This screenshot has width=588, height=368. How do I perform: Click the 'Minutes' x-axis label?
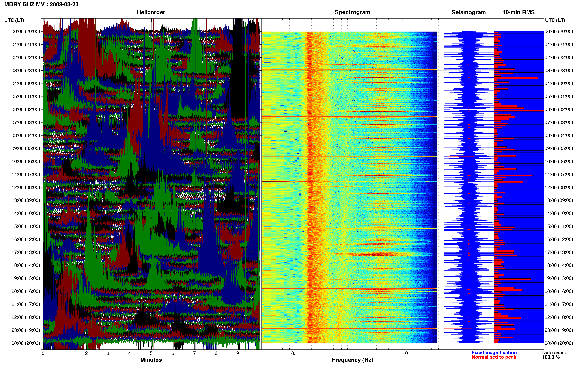coord(151,360)
